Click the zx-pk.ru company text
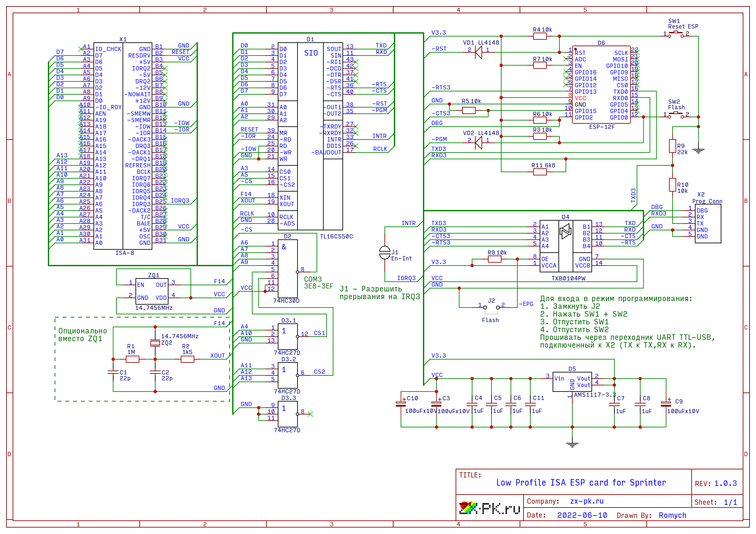The image size is (756, 534). [x=587, y=501]
